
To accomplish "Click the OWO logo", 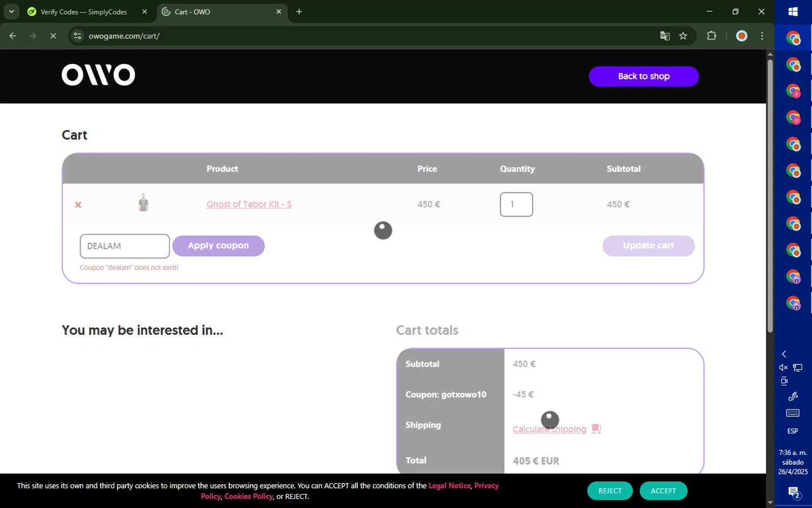I will coord(99,75).
